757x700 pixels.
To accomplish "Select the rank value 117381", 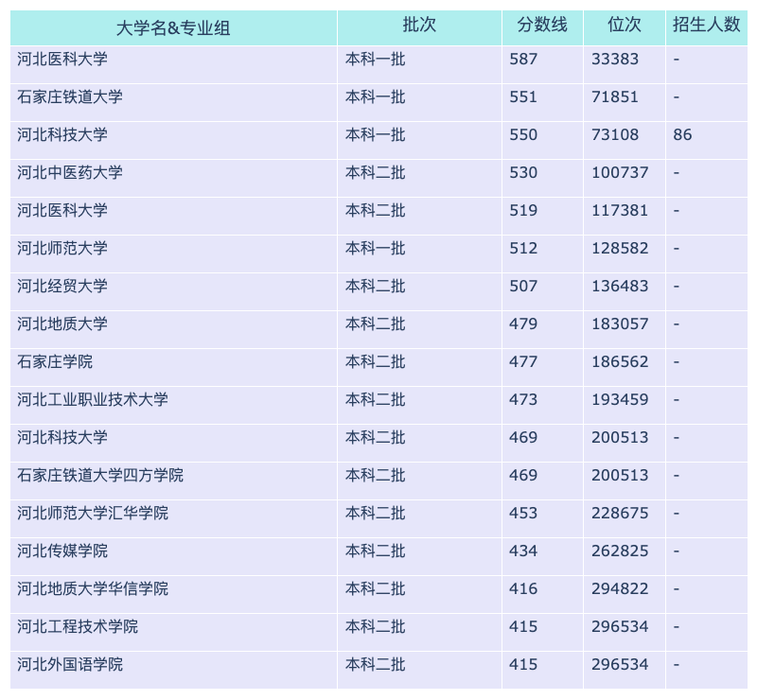I will tap(620, 211).
